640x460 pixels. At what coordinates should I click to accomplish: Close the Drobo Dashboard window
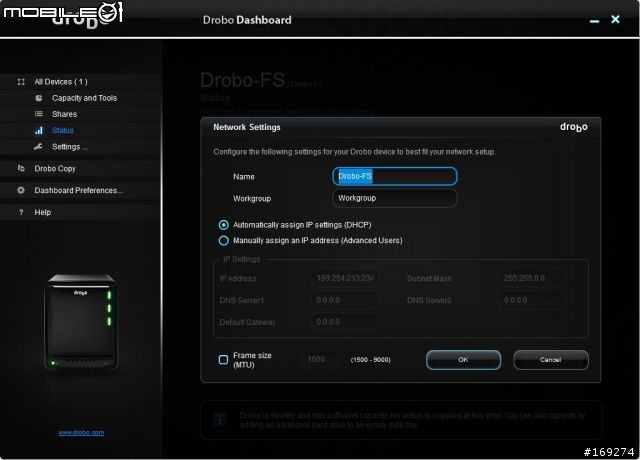616,19
